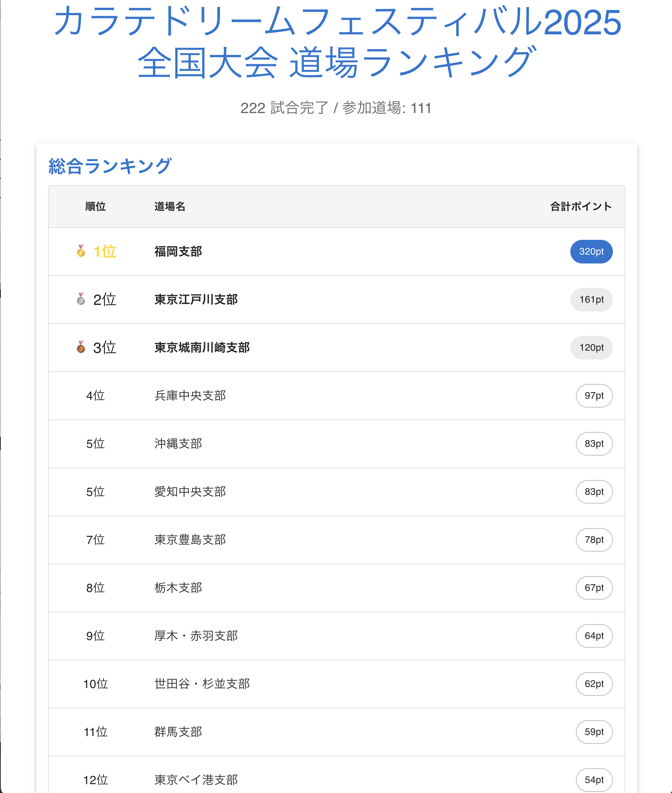Click the 120pt badge for 東京城南川崎支部
The image size is (672, 793).
(591, 347)
